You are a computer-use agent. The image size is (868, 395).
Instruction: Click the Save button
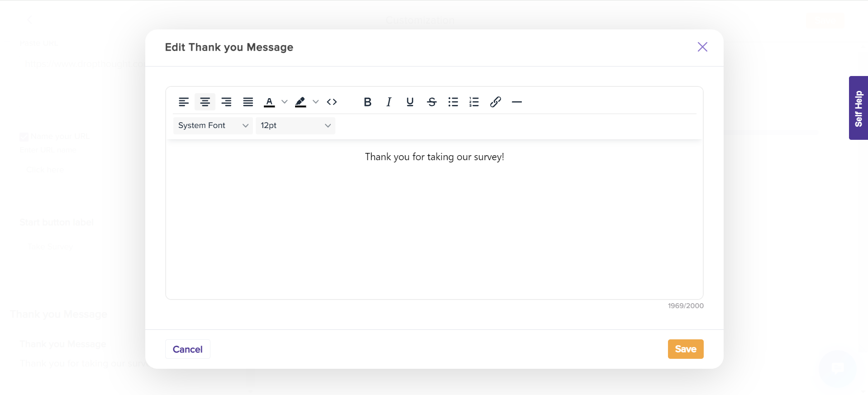685,349
